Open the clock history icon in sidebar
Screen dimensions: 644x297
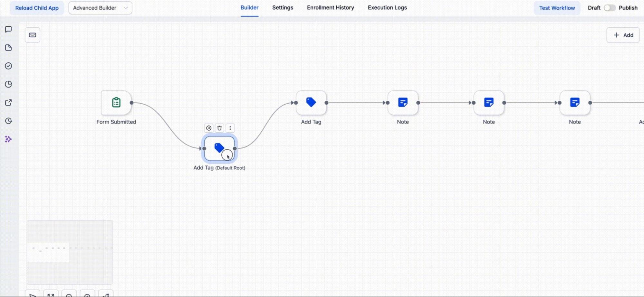(8, 121)
